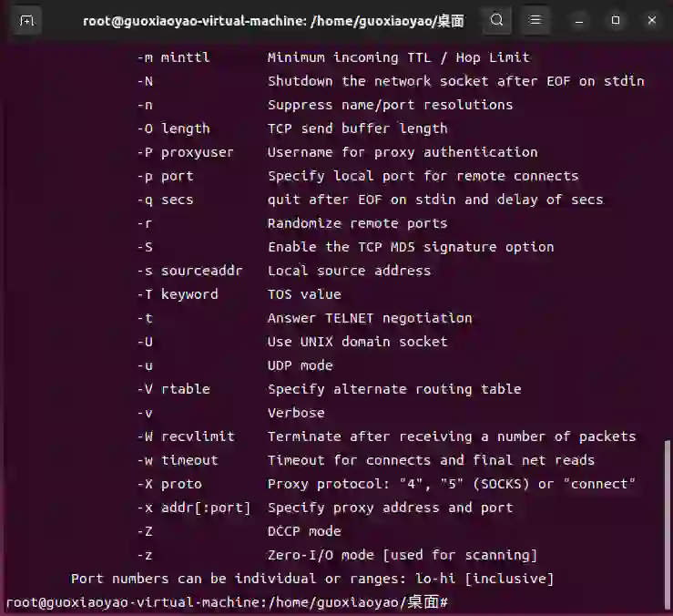The width and height of the screenshot is (673, 616).
Task: Open a new terminal tab
Action: coord(27,20)
